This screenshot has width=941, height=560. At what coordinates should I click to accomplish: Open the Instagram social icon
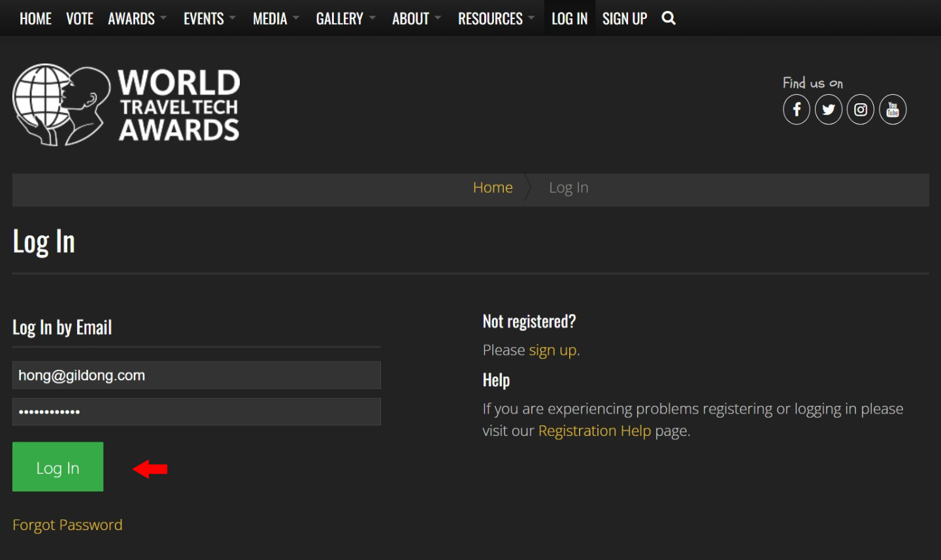[860, 110]
